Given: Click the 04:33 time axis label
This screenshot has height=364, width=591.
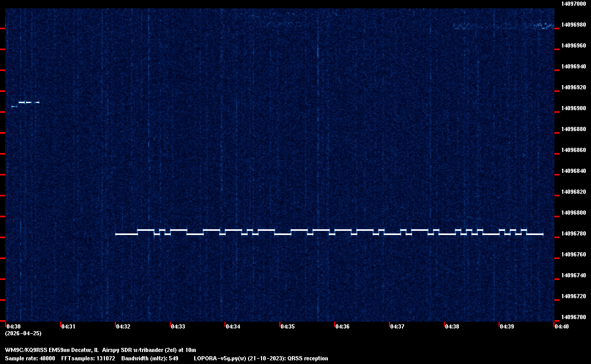Looking at the screenshot, I should [178, 326].
